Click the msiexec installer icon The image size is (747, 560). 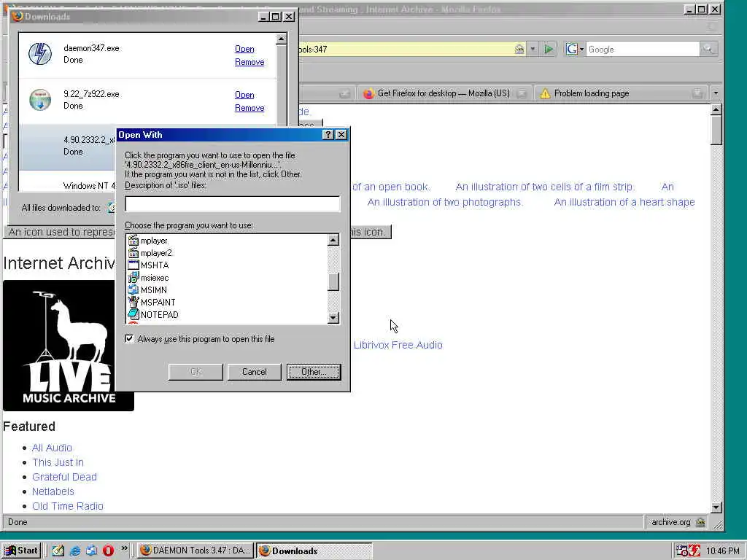(x=133, y=278)
